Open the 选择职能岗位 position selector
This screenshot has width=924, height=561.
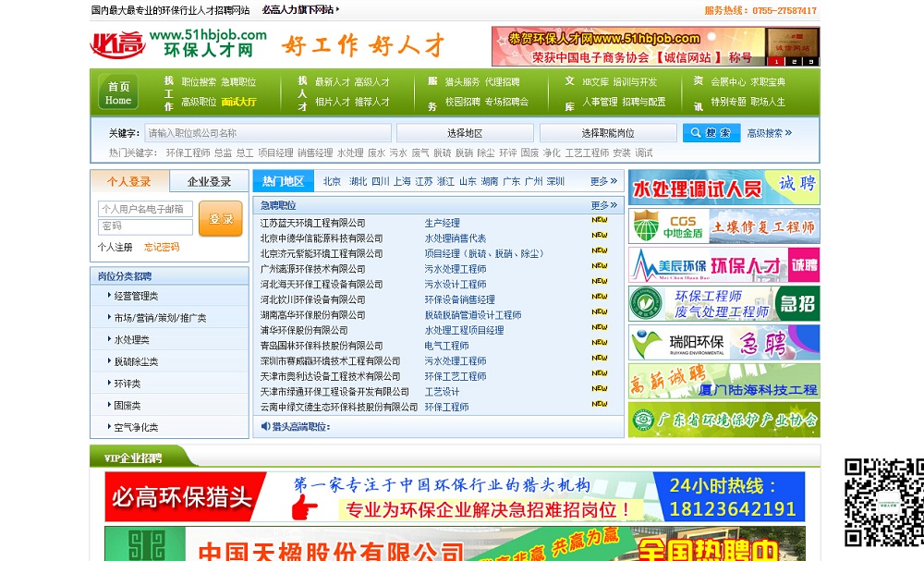608,132
